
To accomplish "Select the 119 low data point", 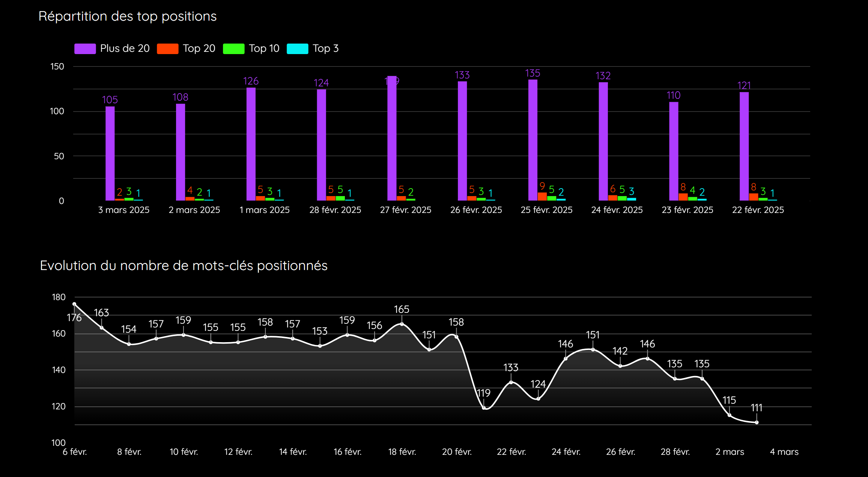I will (x=484, y=408).
